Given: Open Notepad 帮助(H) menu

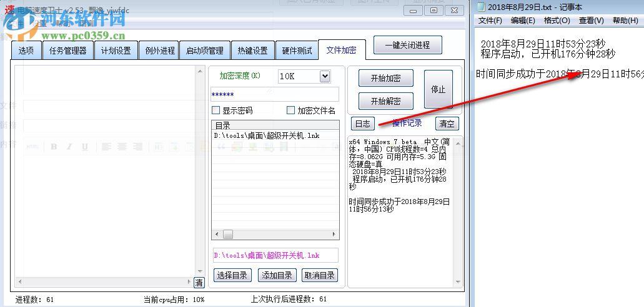Looking at the screenshot, I should [x=625, y=20].
